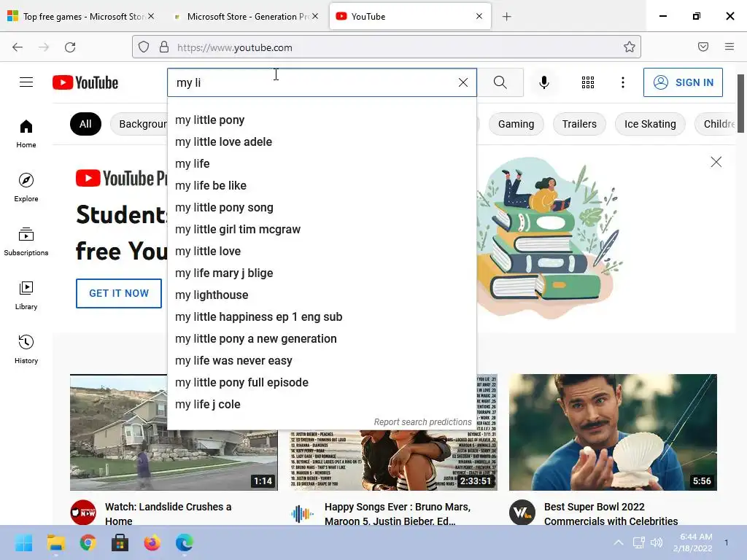Select the Background filter chip

(x=139, y=124)
